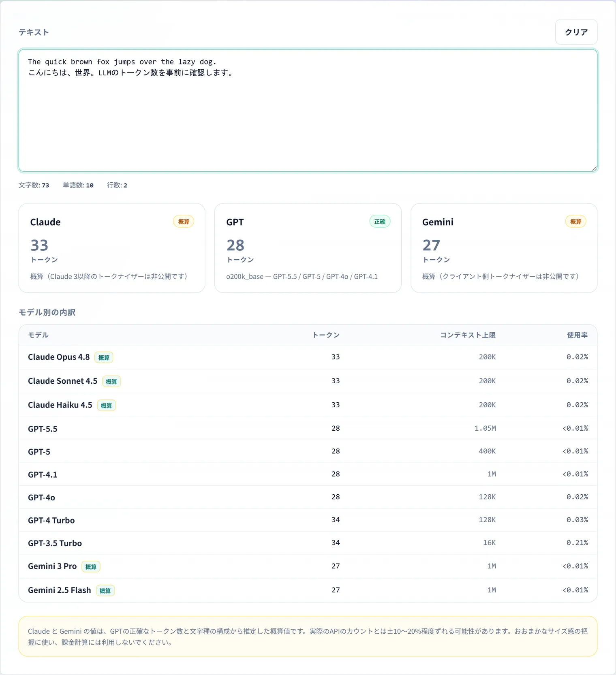Click the クライアント側トークナイザー note in Gemini card
Viewport: 616px width, 675px height.
coord(500,276)
